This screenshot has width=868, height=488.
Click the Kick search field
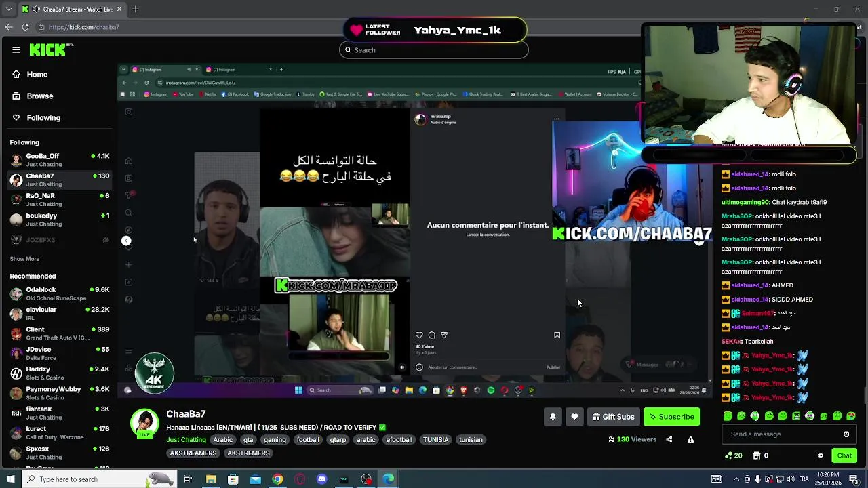pyautogui.click(x=434, y=50)
